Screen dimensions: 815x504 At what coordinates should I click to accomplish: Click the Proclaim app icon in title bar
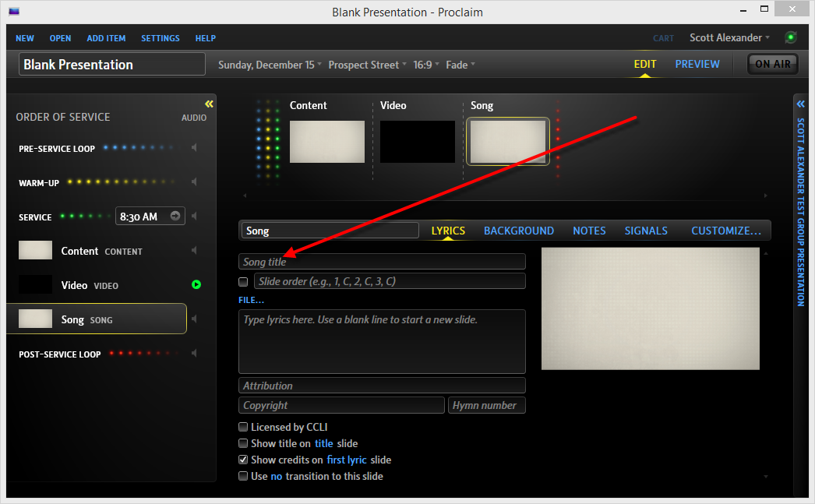(x=14, y=12)
